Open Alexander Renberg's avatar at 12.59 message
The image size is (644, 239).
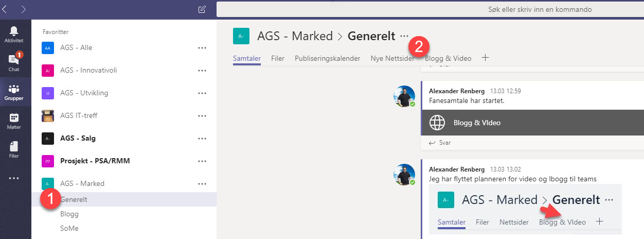[404, 96]
